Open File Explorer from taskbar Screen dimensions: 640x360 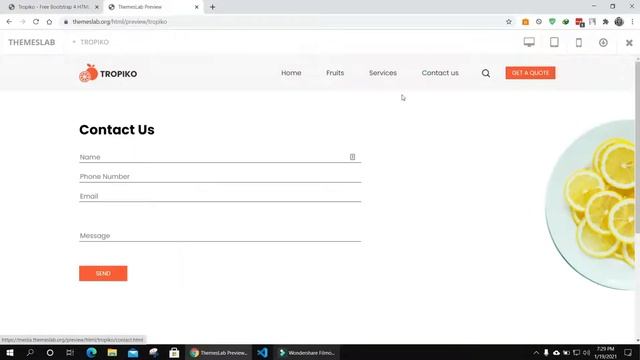[112, 353]
